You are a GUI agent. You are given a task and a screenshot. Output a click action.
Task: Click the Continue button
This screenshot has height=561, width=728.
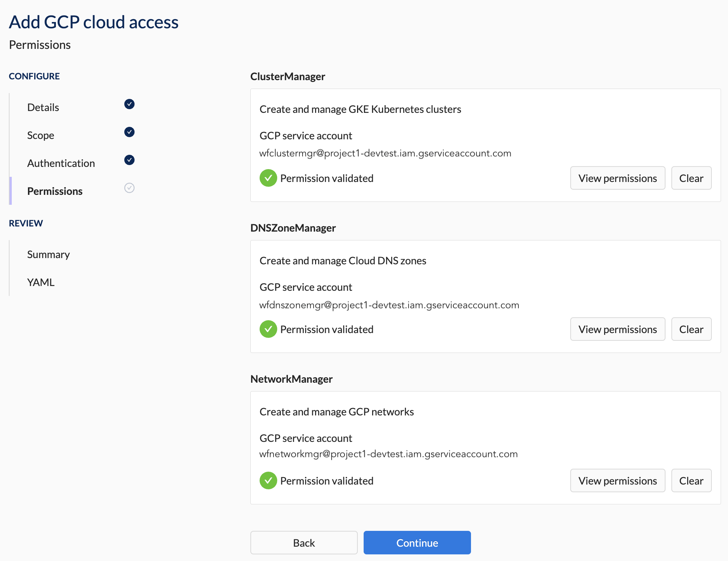point(417,543)
